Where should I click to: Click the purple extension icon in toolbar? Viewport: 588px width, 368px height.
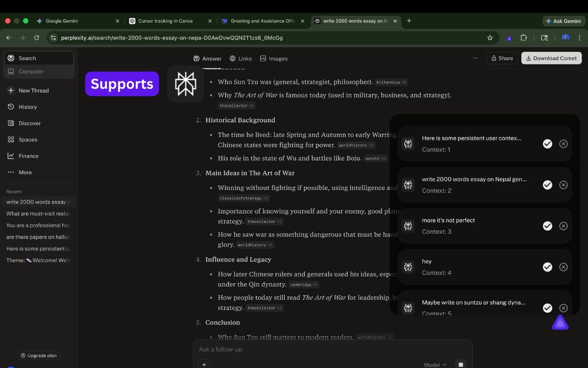click(x=509, y=38)
